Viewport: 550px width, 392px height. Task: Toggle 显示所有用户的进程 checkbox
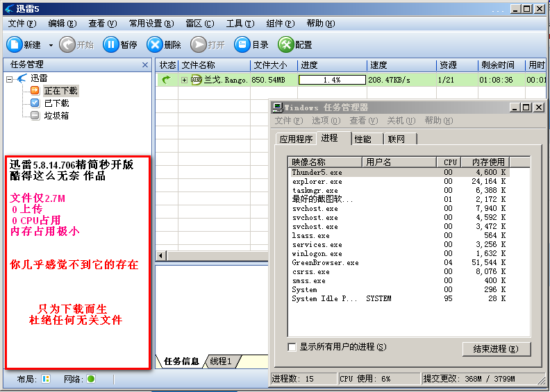coord(292,347)
